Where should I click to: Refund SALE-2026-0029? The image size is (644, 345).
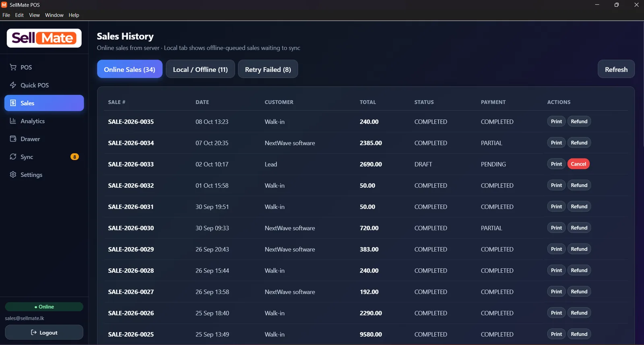579,249
